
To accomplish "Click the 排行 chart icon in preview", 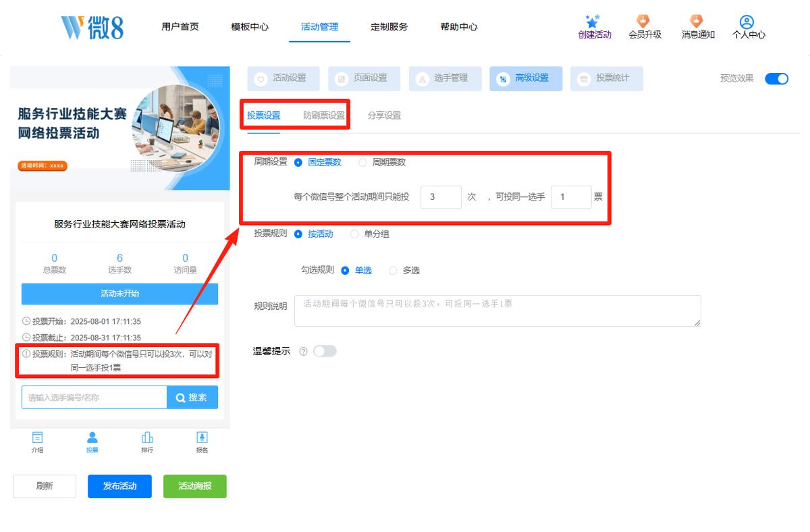I will click(147, 437).
